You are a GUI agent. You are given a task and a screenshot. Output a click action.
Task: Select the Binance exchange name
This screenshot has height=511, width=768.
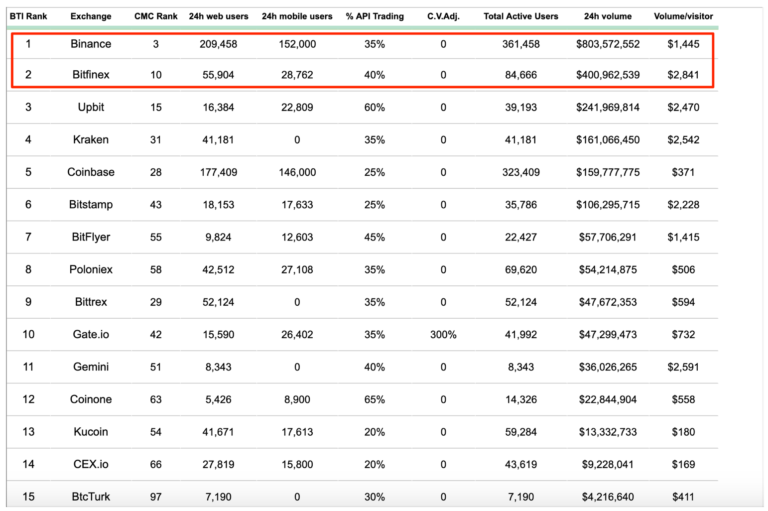pos(91,44)
